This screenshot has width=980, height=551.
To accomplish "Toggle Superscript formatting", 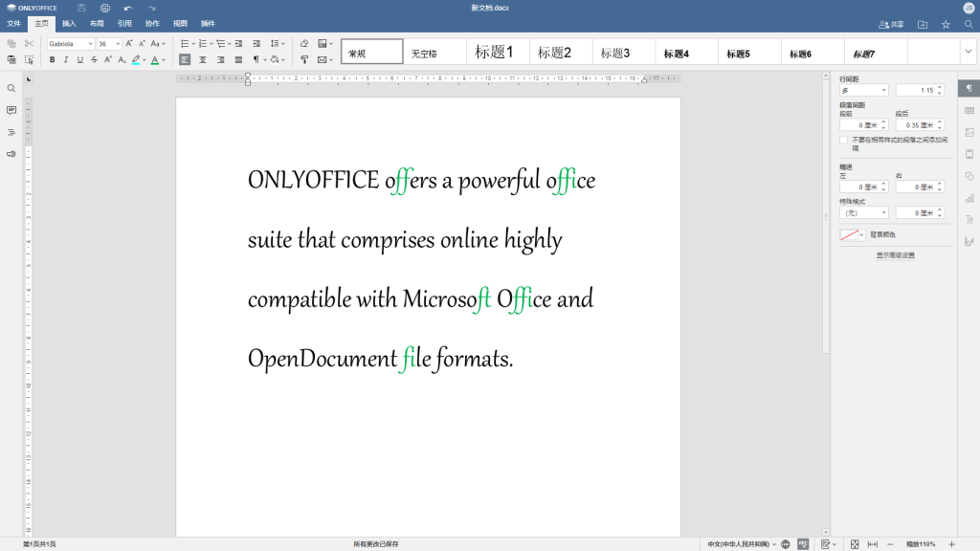I will pos(108,60).
